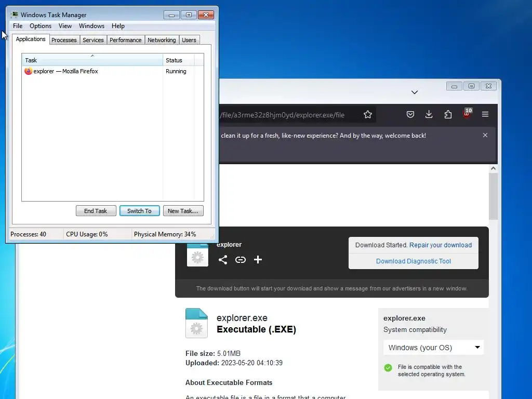Viewport: 532px width, 399px height.
Task: Switch to the Users tab
Action: [189, 40]
